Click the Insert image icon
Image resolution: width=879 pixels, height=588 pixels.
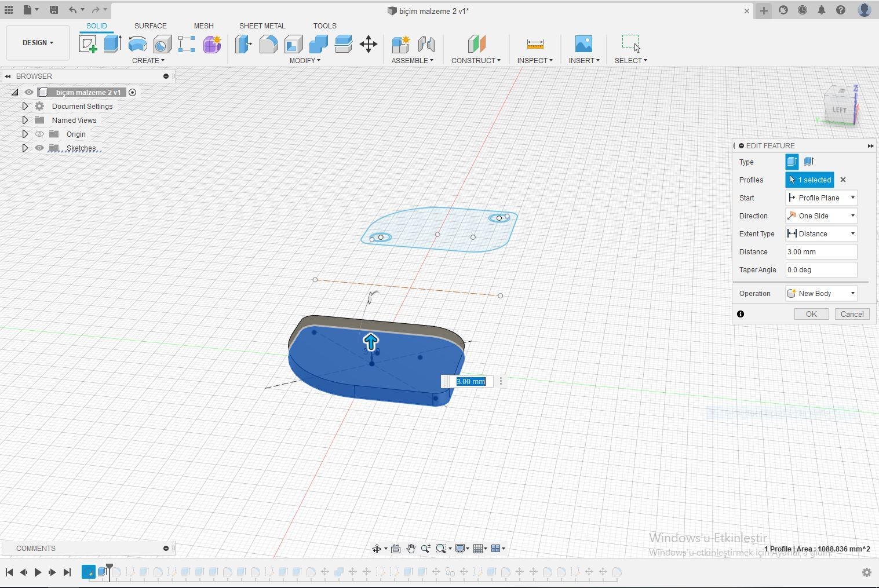tap(583, 44)
